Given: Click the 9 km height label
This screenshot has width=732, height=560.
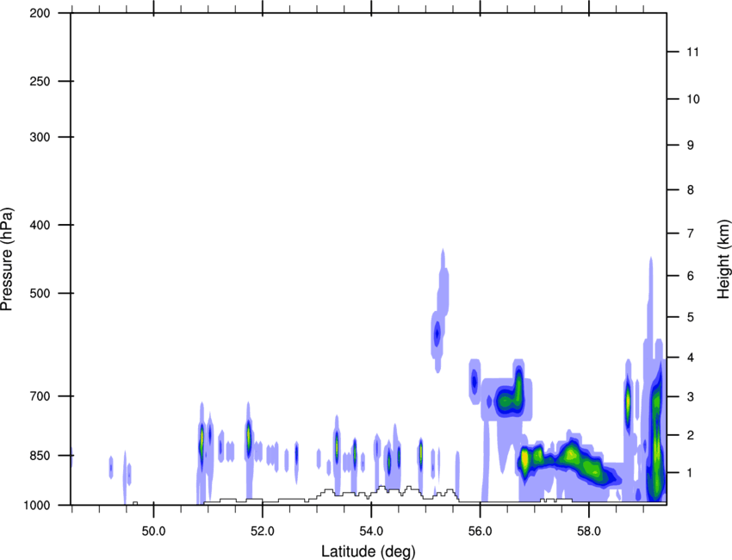Looking at the screenshot, I should [x=691, y=146].
